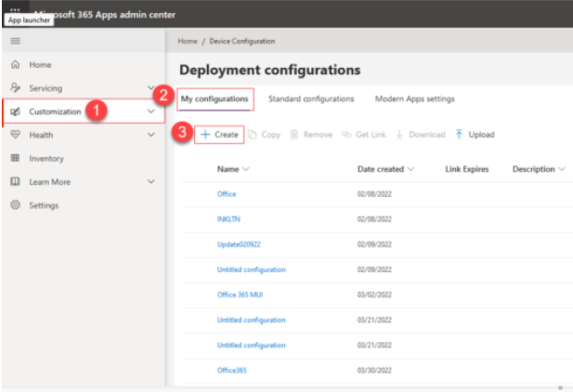This screenshot has height=392, width=573.
Task: Click the Download arrow icon
Action: pyautogui.click(x=399, y=135)
